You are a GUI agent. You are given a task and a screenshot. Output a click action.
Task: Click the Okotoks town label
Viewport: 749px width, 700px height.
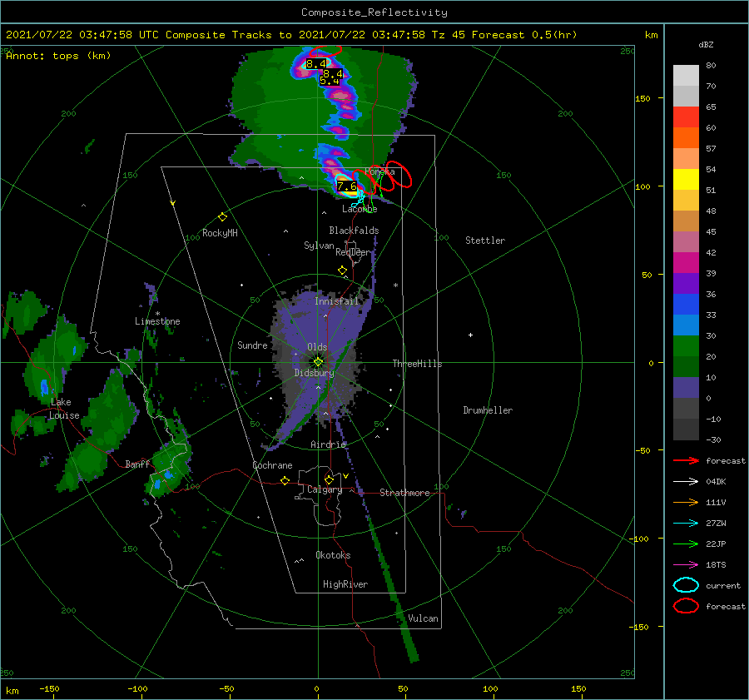pos(333,555)
